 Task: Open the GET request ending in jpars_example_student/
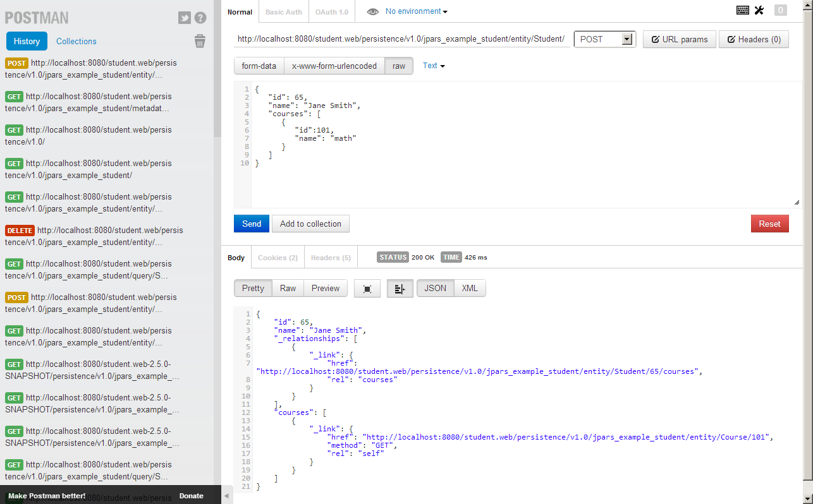89,169
